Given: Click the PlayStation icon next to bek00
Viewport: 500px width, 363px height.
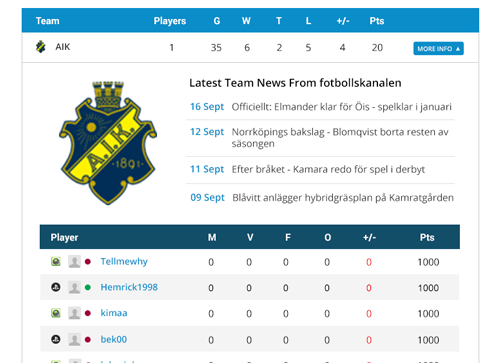Looking at the screenshot, I should pyautogui.click(x=56, y=339).
